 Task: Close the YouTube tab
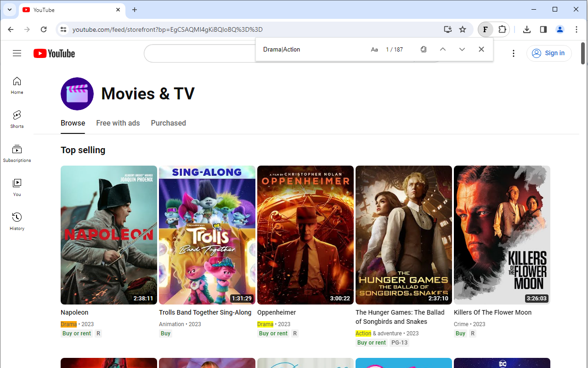coord(118,10)
